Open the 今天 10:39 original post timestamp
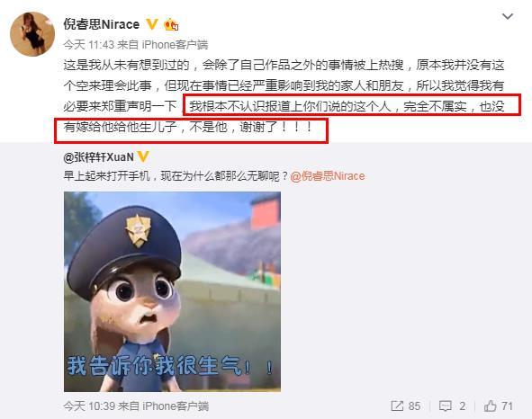Screen dimensions: 532x419 88,406
